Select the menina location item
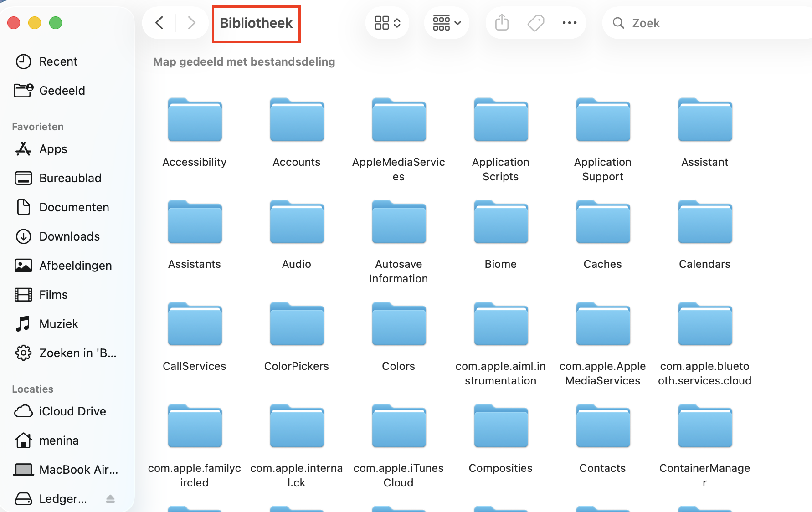The image size is (812, 512). click(x=60, y=440)
